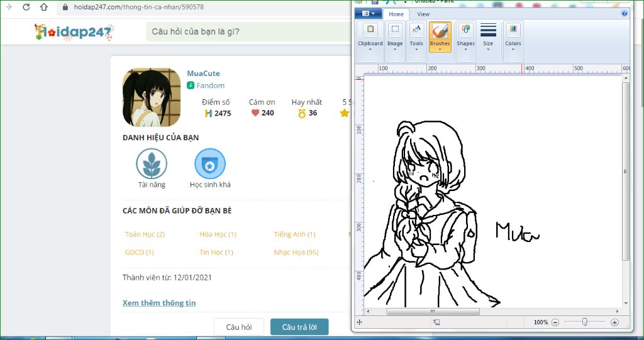Click the Hoidap247 logo
This screenshot has width=644, height=340.
(74, 32)
